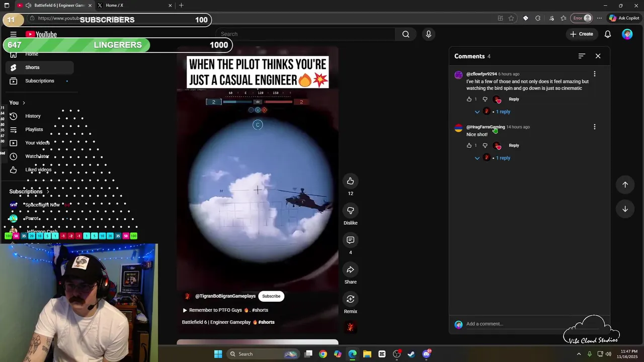Open Discord from the taskbar

(x=426, y=354)
